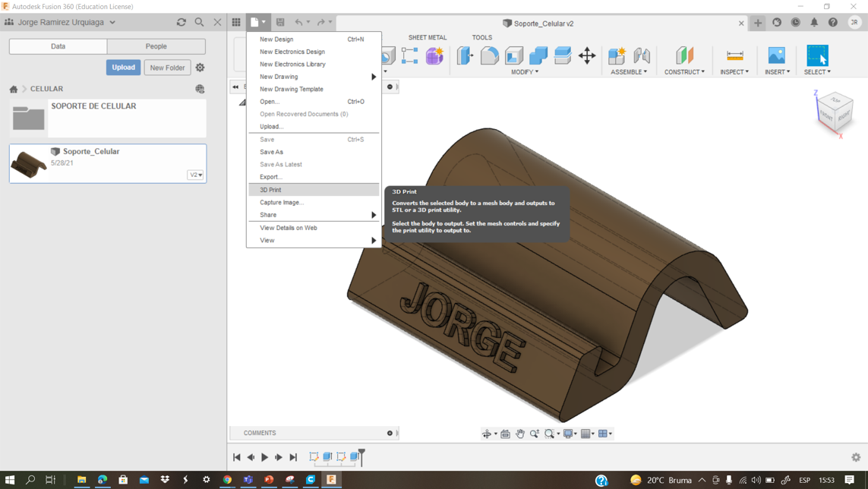Screen dimensions: 868x489
Task: Open the notifications bell
Action: click(x=814, y=23)
